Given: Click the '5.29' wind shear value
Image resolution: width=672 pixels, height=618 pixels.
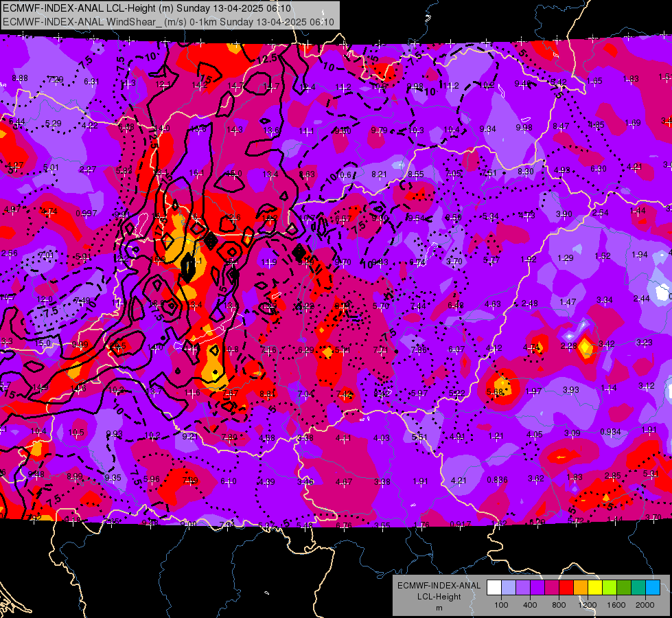Looking at the screenshot, I should pos(53,124).
